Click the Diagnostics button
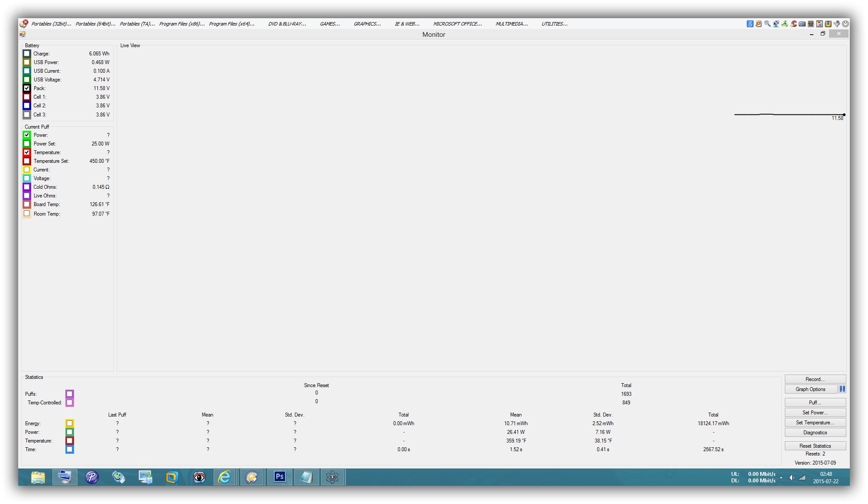Image resolution: width=868 pixels, height=504 pixels. [x=815, y=432]
